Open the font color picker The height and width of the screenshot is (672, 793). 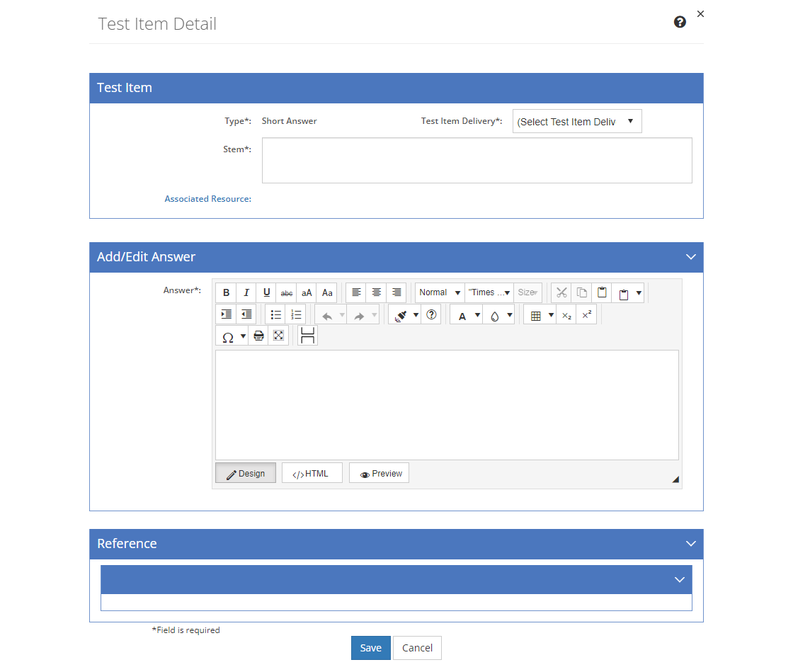click(x=462, y=316)
